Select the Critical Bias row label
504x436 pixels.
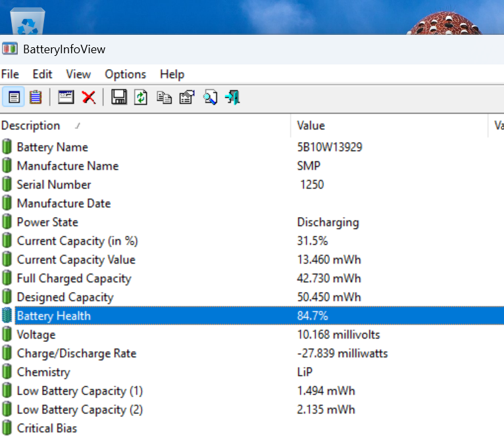(47, 428)
